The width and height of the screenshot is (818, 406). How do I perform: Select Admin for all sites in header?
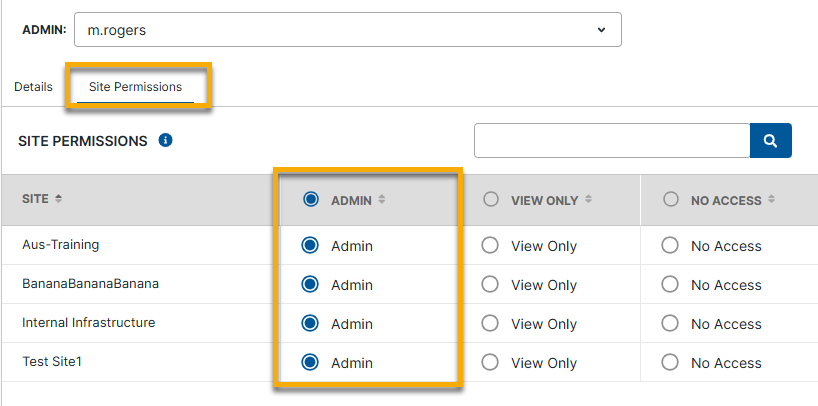pyautogui.click(x=311, y=200)
